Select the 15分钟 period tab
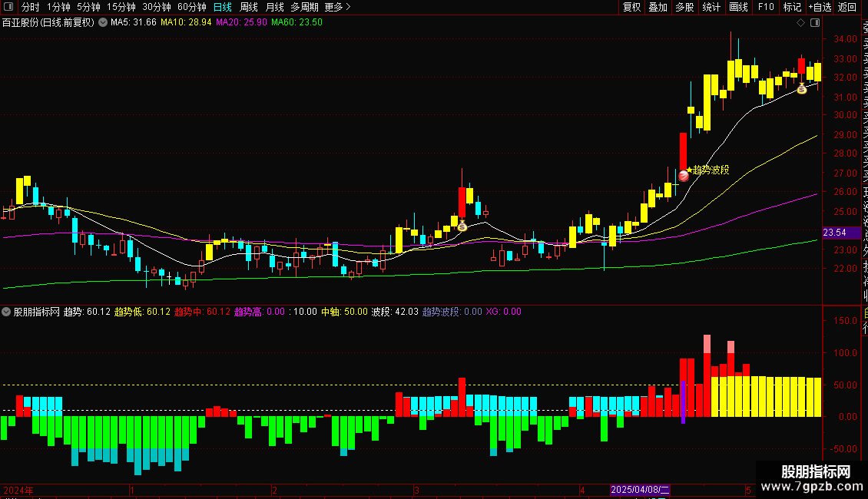The width and height of the screenshot is (868, 499). click(121, 7)
